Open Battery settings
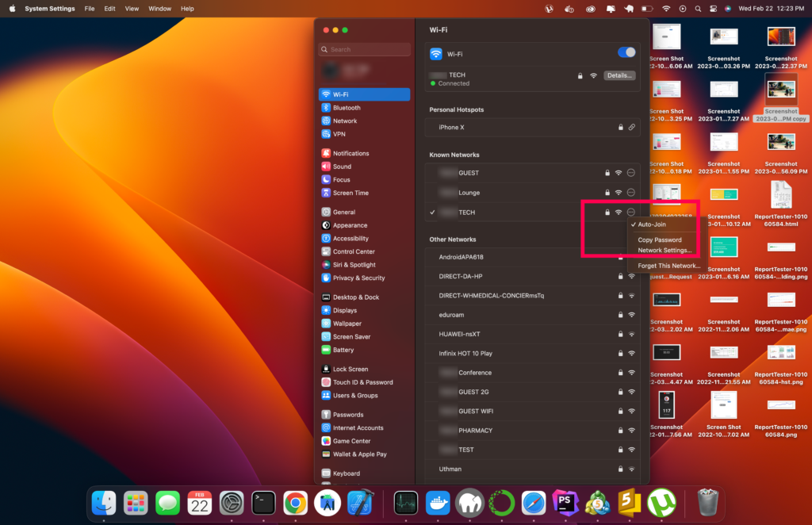Image resolution: width=812 pixels, height=525 pixels. (x=365, y=350)
